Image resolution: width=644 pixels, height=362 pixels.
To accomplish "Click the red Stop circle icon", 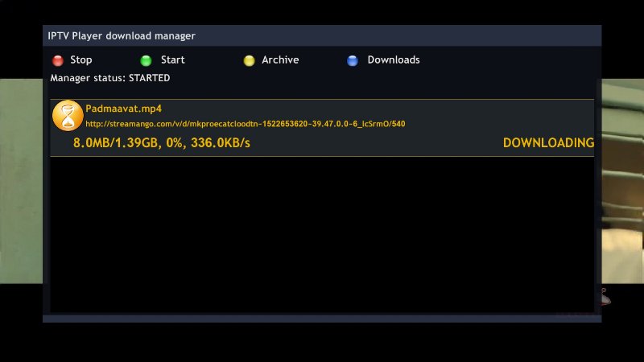I will click(57, 60).
